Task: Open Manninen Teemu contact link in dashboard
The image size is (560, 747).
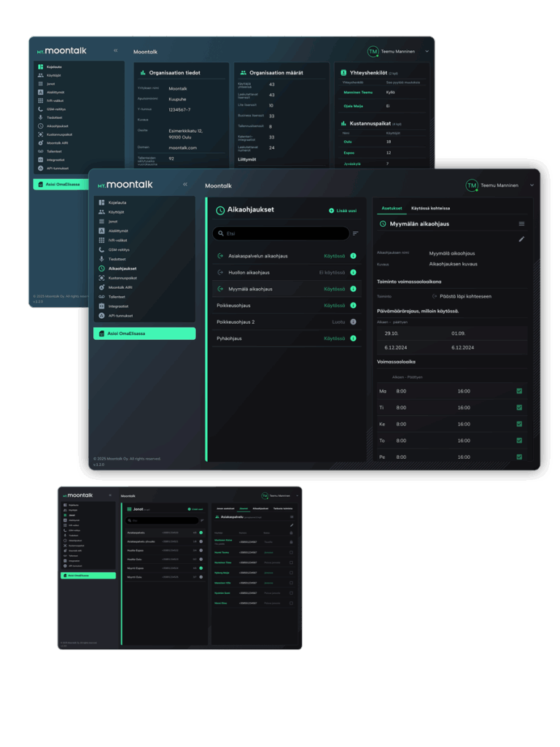Action: pyautogui.click(x=358, y=93)
